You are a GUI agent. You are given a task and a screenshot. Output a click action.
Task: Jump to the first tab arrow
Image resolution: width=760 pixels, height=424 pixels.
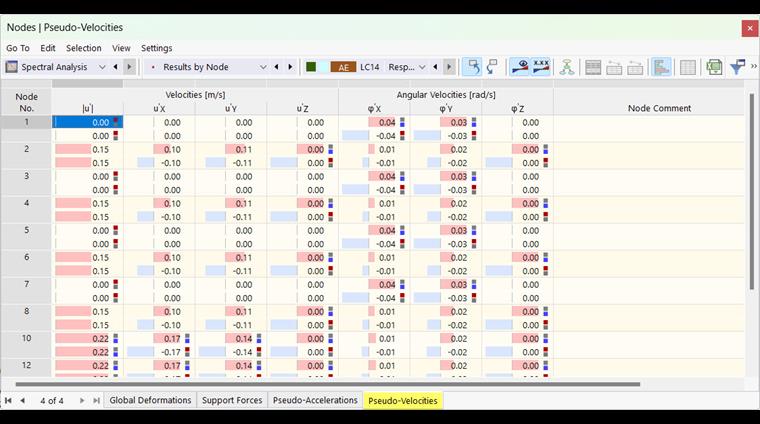coord(8,400)
